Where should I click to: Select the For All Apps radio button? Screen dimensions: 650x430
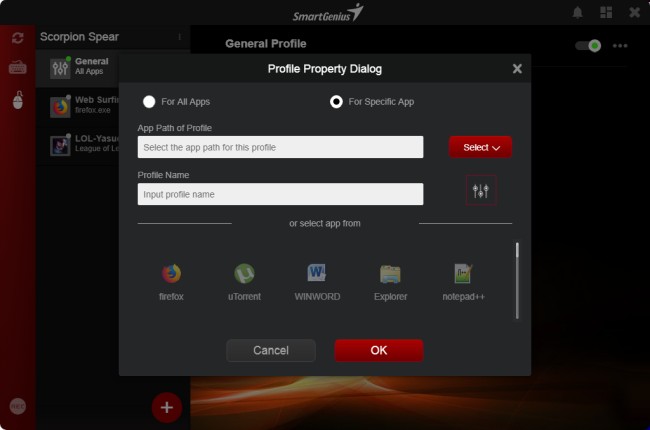coord(150,101)
